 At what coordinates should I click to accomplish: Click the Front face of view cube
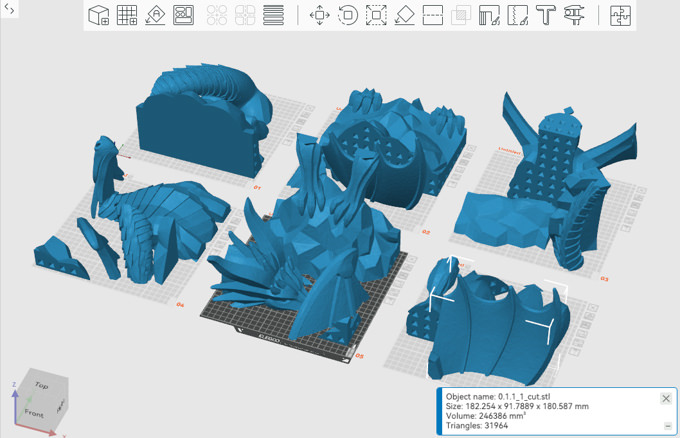tap(34, 413)
